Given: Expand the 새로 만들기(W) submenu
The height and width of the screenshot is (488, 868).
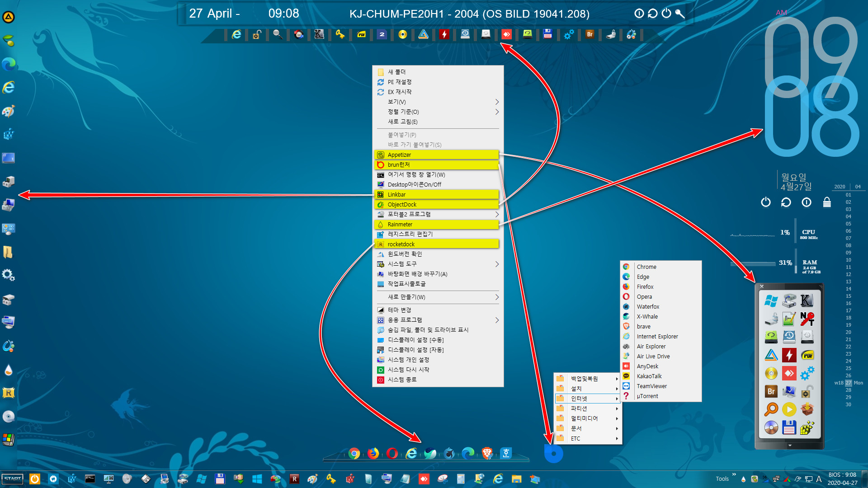Looking at the screenshot, I should (438, 297).
